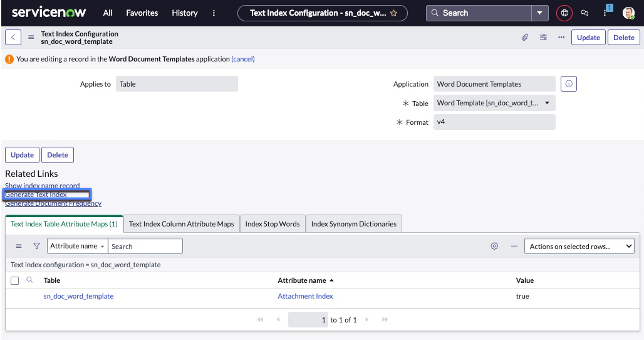Click the Applies to field
Screen dimensions: 644x340
(x=177, y=84)
